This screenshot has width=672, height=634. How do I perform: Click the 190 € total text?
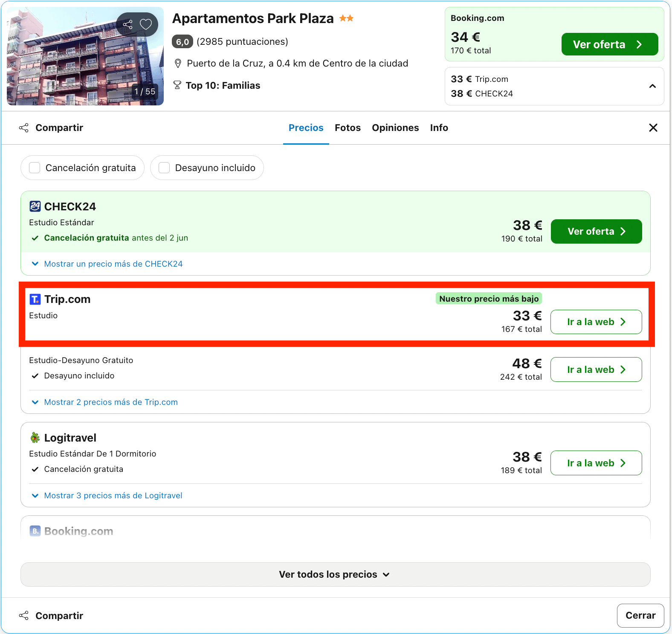522,239
